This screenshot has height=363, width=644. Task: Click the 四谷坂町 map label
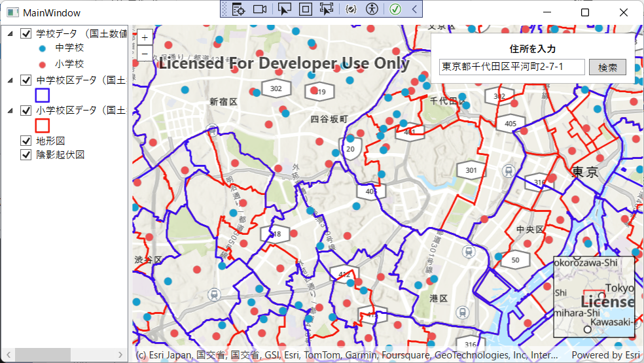click(x=329, y=119)
